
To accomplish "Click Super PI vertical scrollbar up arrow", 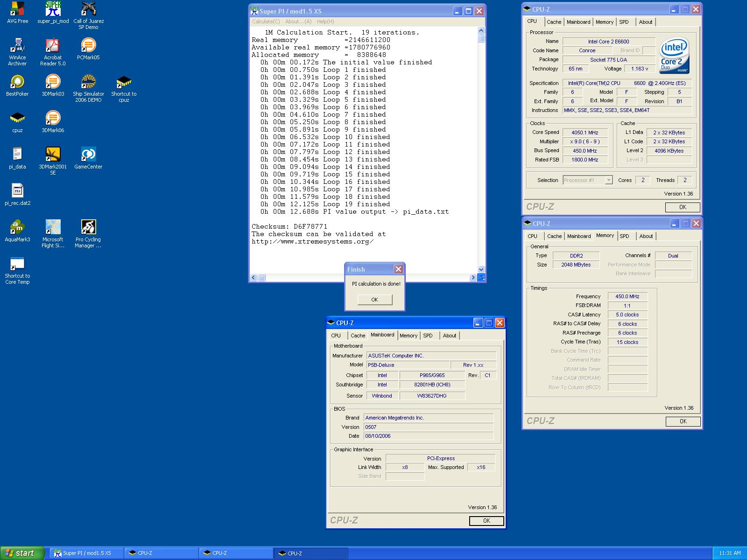I will 481,31.
